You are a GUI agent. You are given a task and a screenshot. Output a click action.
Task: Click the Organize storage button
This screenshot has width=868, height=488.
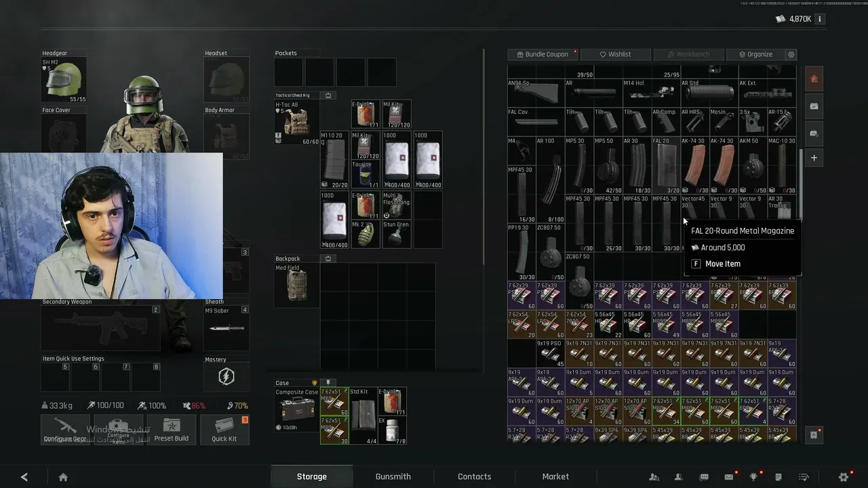(x=756, y=54)
